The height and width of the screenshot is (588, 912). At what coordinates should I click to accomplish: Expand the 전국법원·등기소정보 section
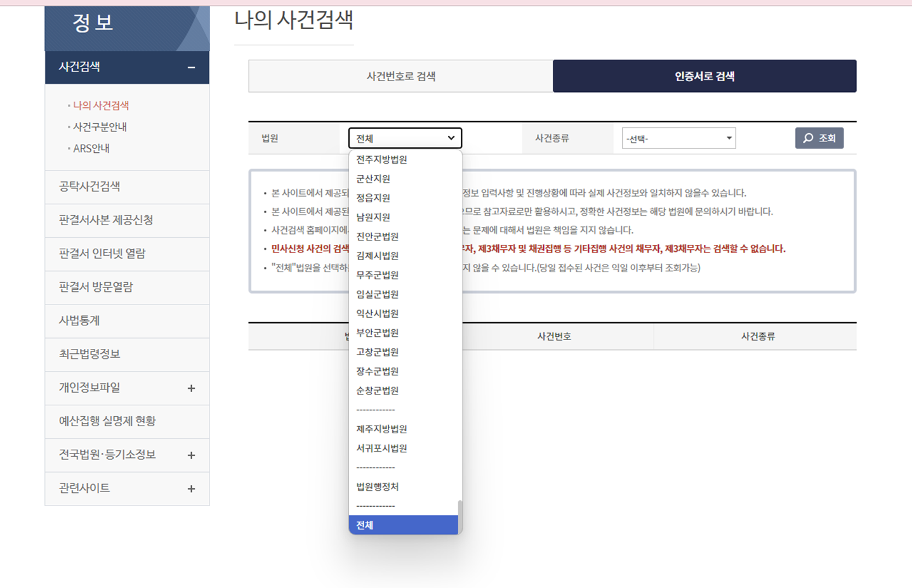tap(191, 455)
